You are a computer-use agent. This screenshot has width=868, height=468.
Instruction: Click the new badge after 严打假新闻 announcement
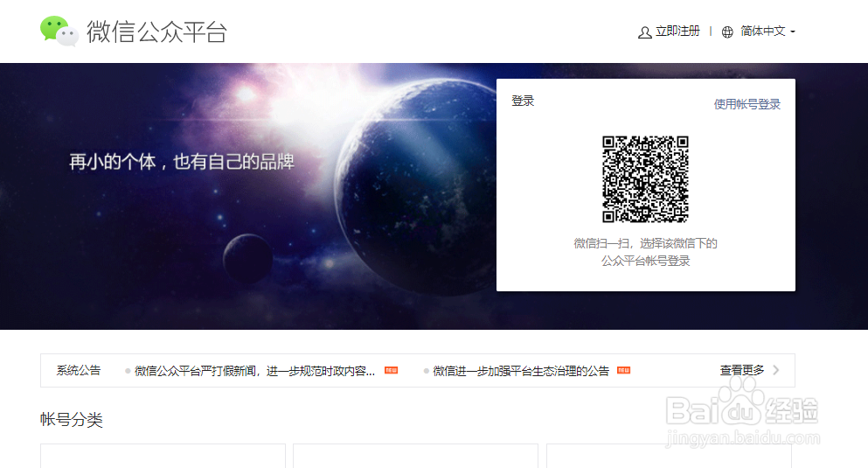point(392,371)
